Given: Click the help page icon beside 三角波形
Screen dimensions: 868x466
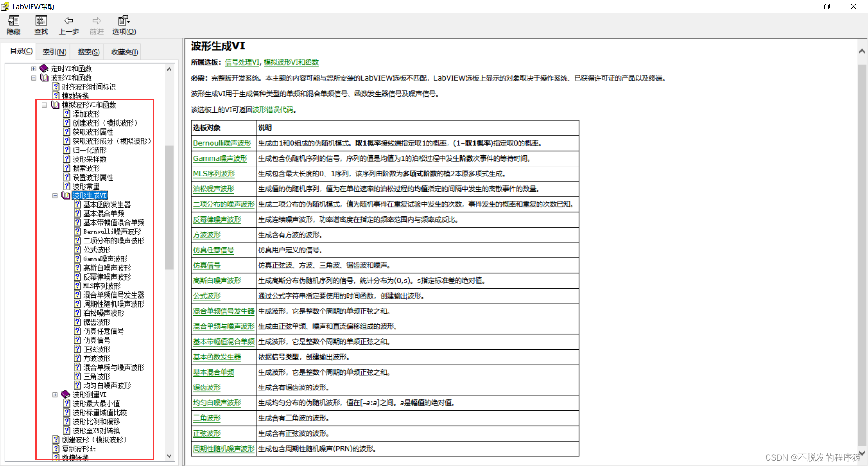Looking at the screenshot, I should (x=78, y=376).
